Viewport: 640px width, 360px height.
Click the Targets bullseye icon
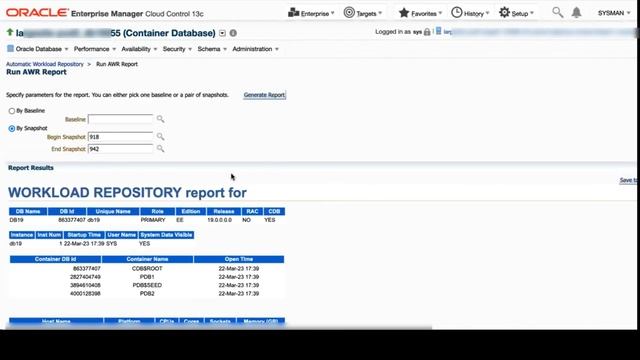[349, 13]
